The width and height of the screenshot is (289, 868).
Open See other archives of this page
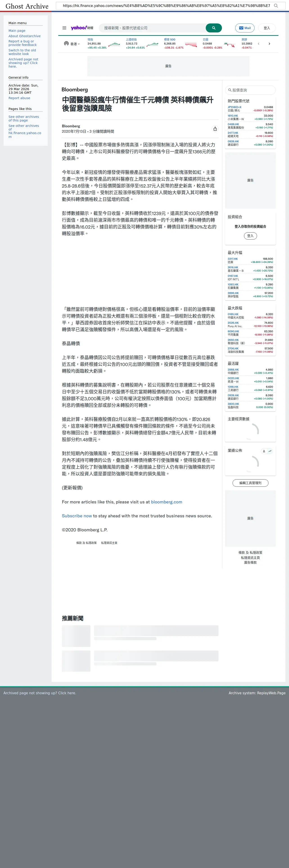tap(24, 119)
